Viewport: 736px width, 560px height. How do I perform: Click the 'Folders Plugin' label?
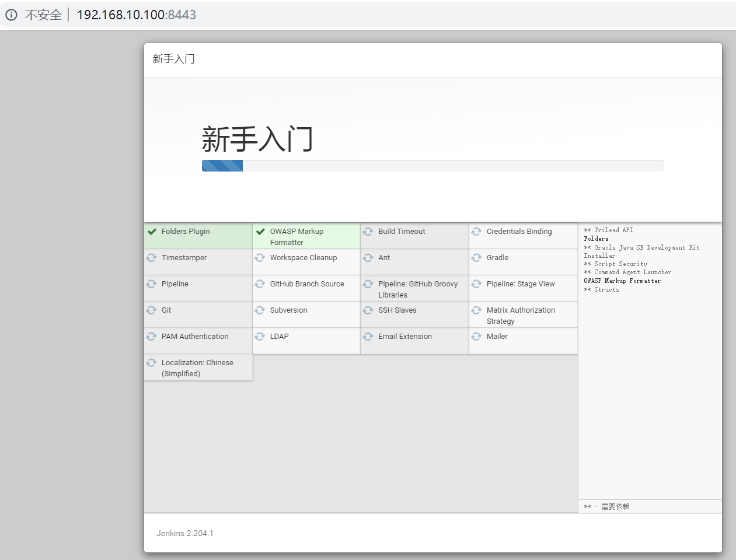(186, 232)
